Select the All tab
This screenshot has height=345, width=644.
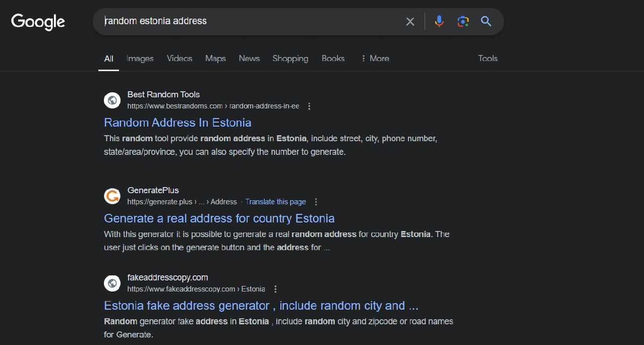(x=108, y=59)
